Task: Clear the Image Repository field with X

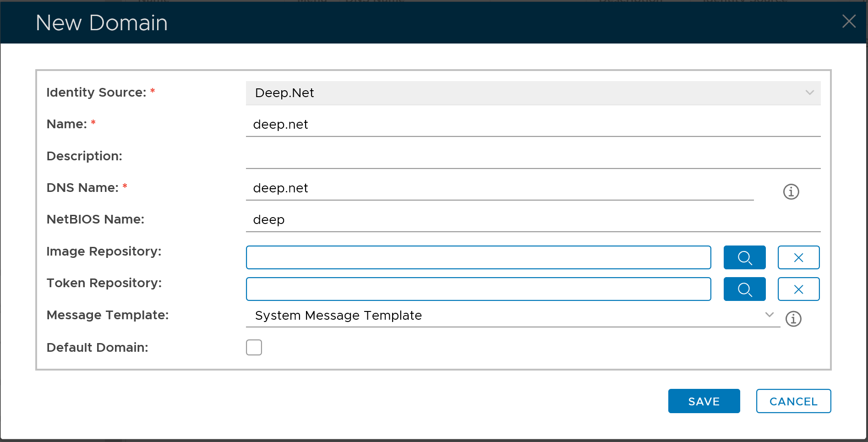Action: 798,257
